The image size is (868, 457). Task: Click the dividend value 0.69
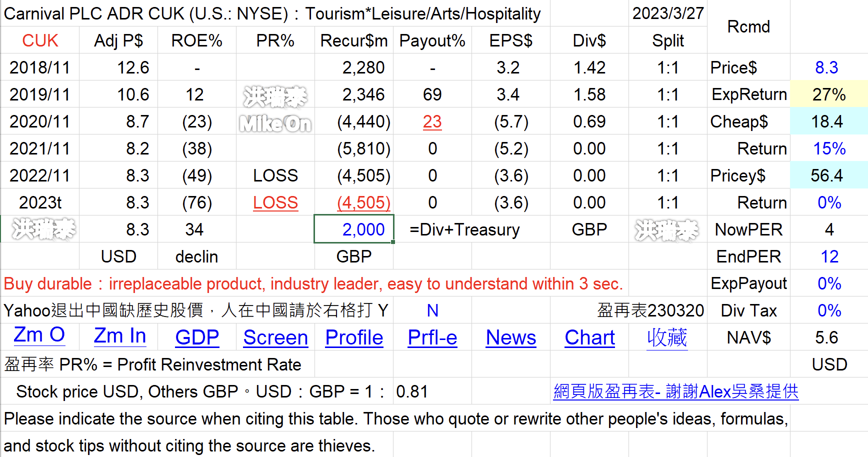pos(589,121)
